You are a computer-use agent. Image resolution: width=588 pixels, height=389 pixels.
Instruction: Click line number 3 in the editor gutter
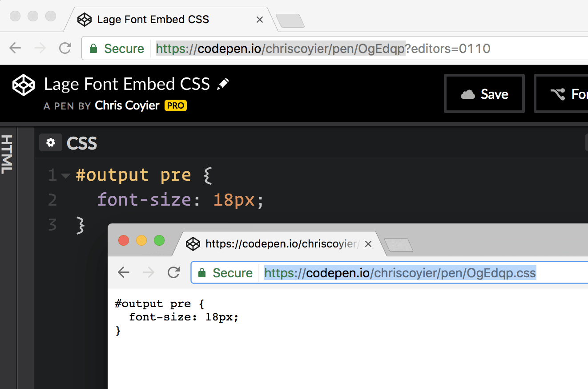coord(52,225)
